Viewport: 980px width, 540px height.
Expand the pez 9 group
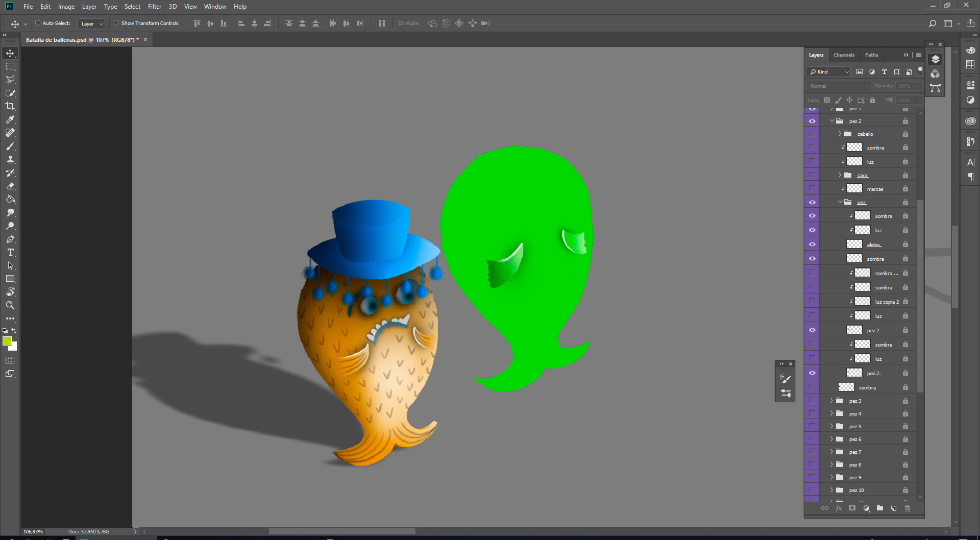pos(831,477)
